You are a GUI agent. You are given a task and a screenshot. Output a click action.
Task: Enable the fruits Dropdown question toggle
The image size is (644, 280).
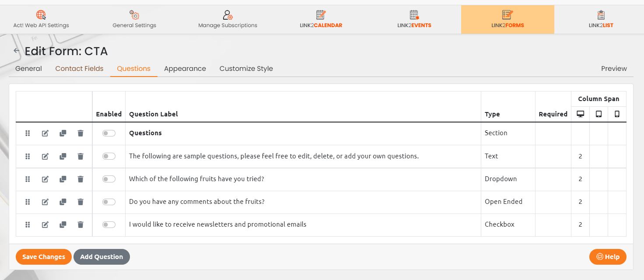pyautogui.click(x=109, y=179)
